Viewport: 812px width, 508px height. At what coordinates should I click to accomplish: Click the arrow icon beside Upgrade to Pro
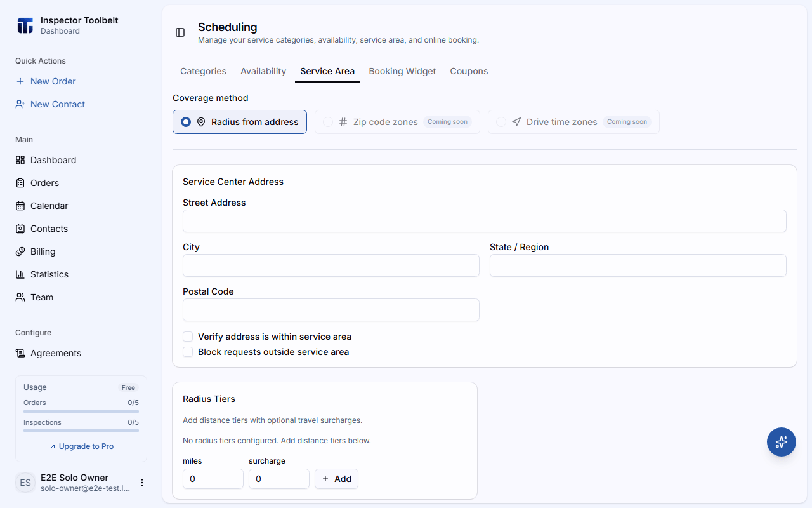(x=53, y=446)
